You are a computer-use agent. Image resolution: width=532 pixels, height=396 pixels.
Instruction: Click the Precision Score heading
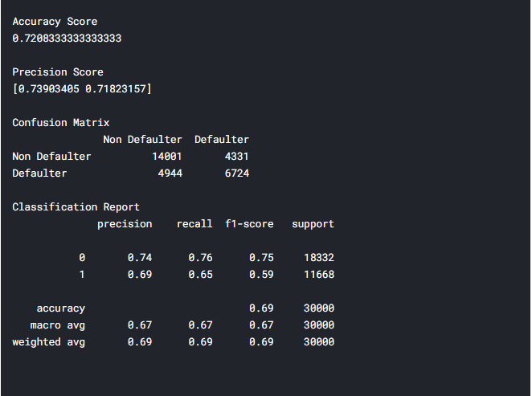[58, 72]
